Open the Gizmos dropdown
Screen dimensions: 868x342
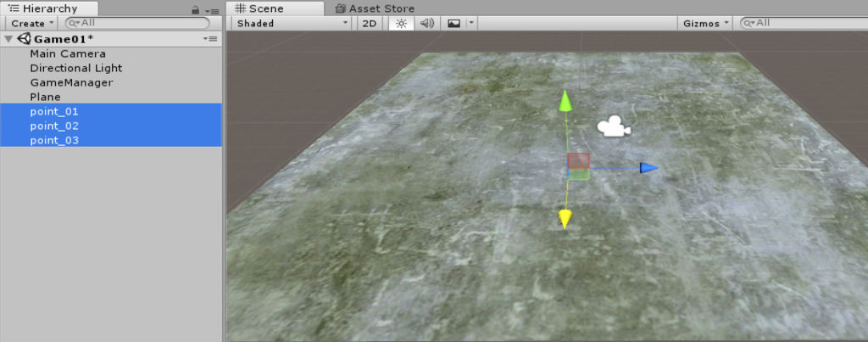(704, 23)
